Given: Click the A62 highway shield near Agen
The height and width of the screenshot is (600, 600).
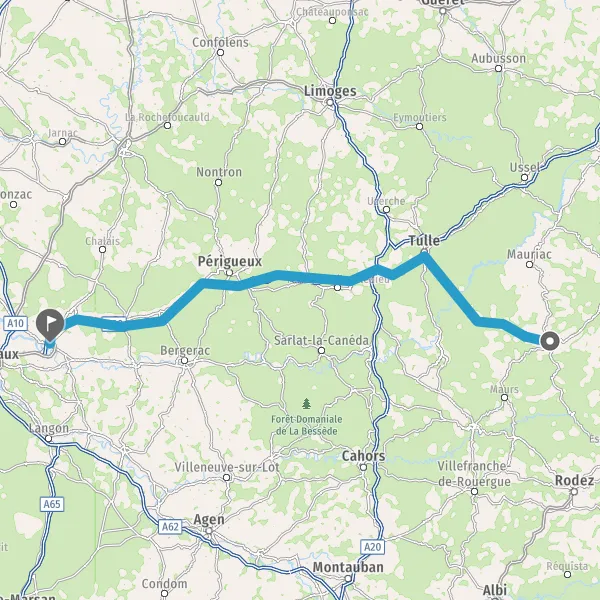Looking at the screenshot, I should tap(170, 527).
